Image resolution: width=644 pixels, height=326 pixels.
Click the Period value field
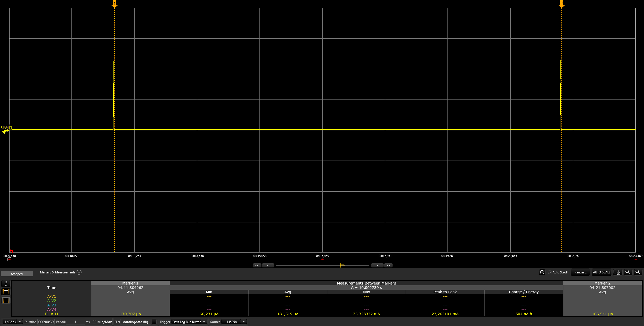coord(75,322)
